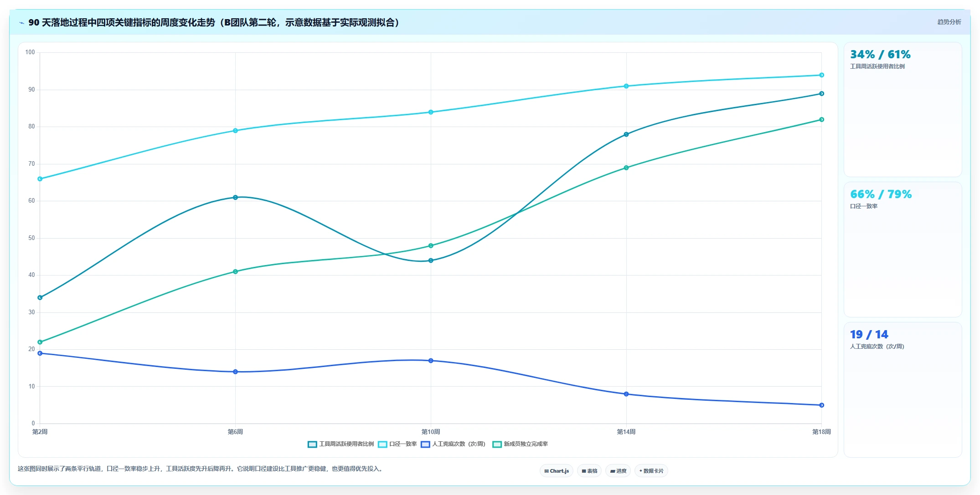Click 人工兜底次数 point at 第18周

click(821, 405)
